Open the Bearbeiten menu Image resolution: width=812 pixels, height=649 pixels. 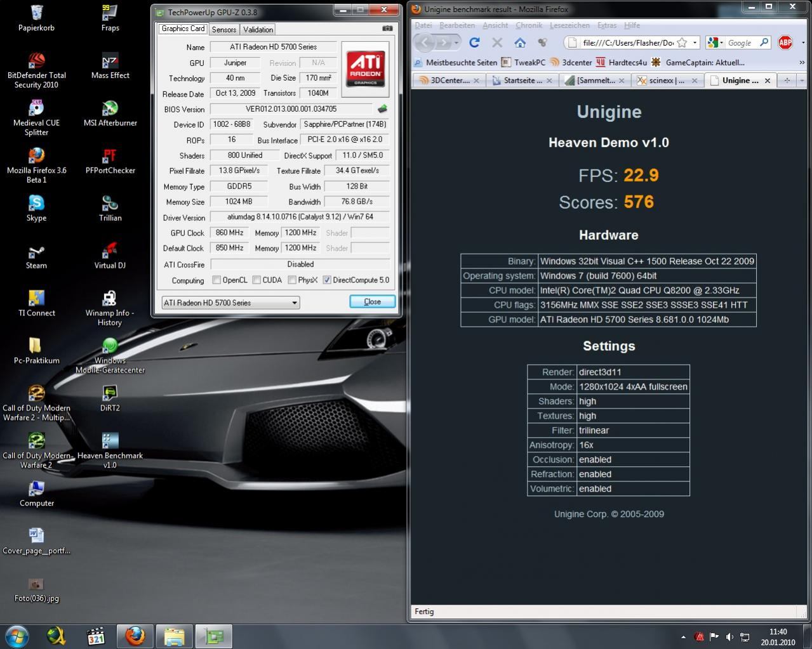click(457, 25)
